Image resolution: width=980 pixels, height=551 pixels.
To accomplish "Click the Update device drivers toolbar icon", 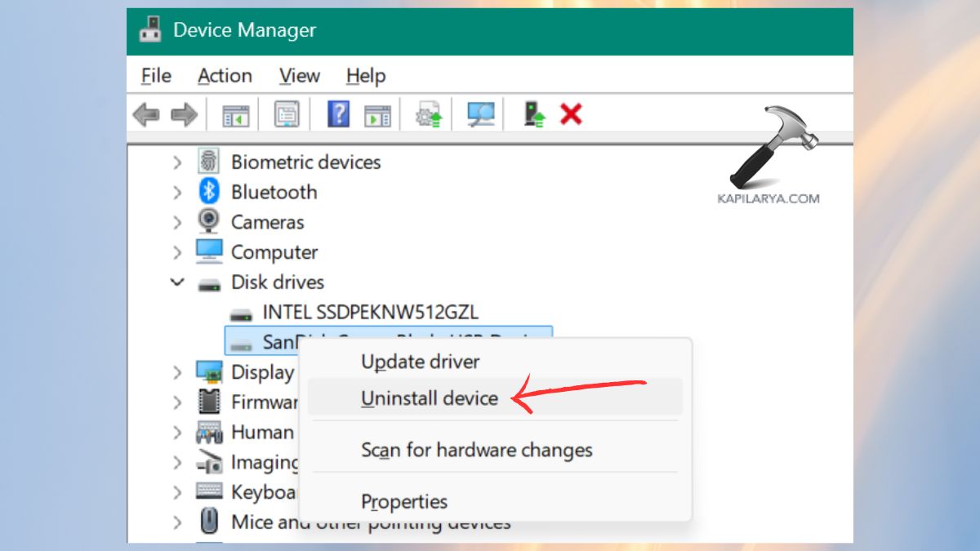I will (x=429, y=114).
